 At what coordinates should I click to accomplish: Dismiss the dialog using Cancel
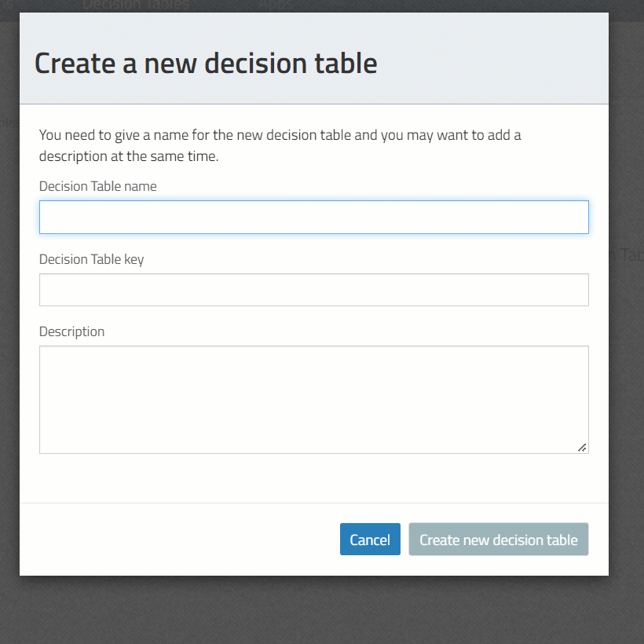tap(369, 539)
